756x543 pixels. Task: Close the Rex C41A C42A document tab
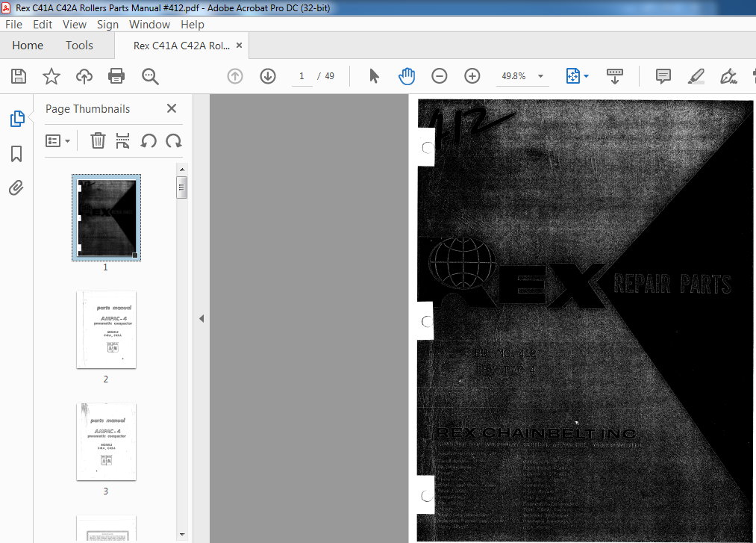click(239, 46)
